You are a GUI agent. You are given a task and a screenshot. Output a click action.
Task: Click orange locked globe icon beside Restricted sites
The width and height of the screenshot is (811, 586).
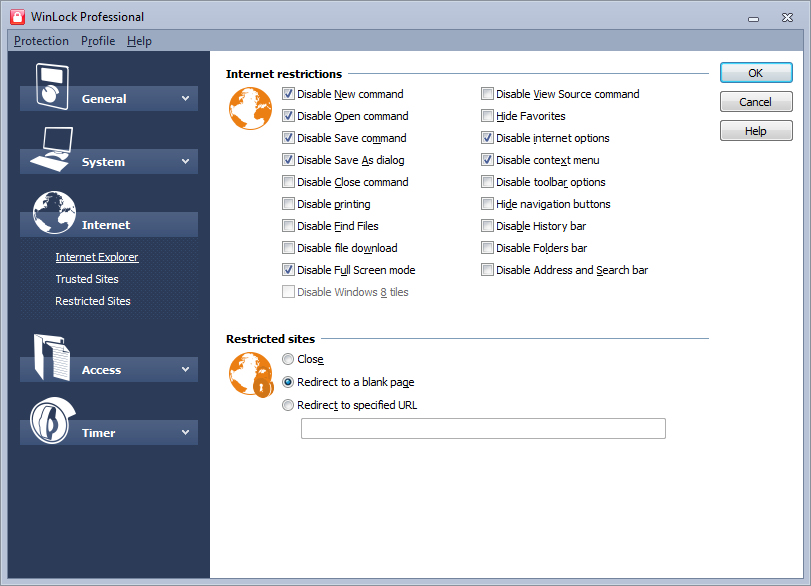click(251, 374)
